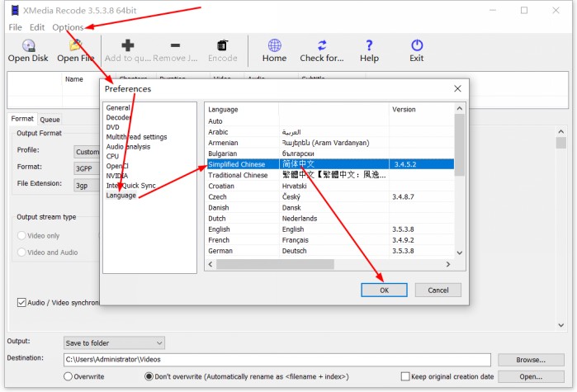Select OpenCl in Preferences list
This screenshot has width=577, height=392.
(x=117, y=166)
